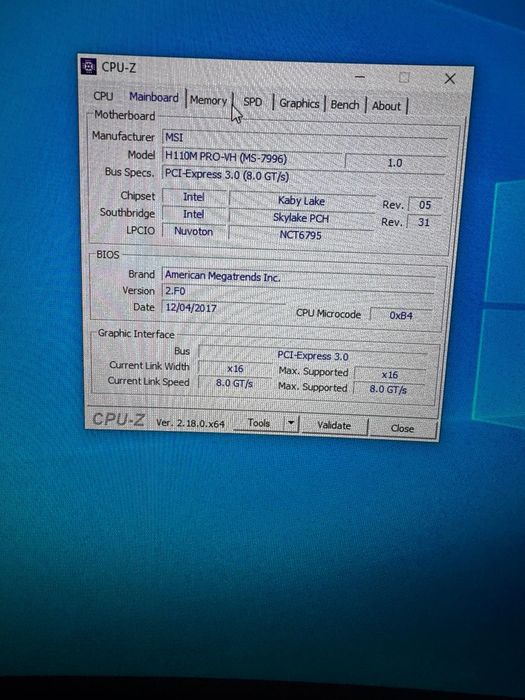This screenshot has width=525, height=700.
Task: Click the Skylake PCH field
Action: 301,218
